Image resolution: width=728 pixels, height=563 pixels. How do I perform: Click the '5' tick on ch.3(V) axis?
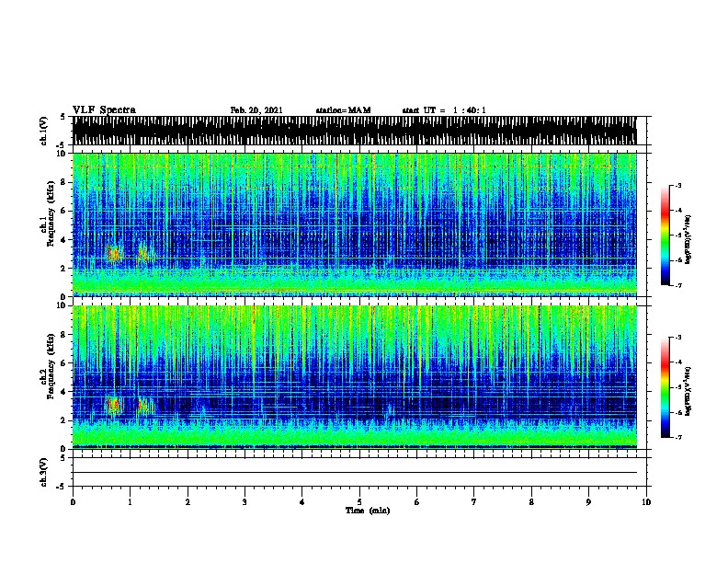[63, 458]
